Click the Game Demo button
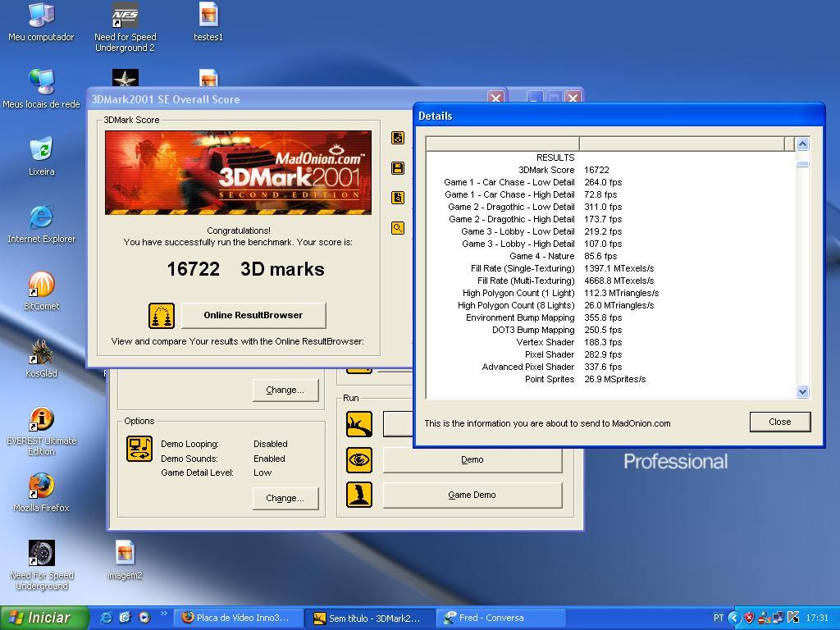 (x=472, y=495)
